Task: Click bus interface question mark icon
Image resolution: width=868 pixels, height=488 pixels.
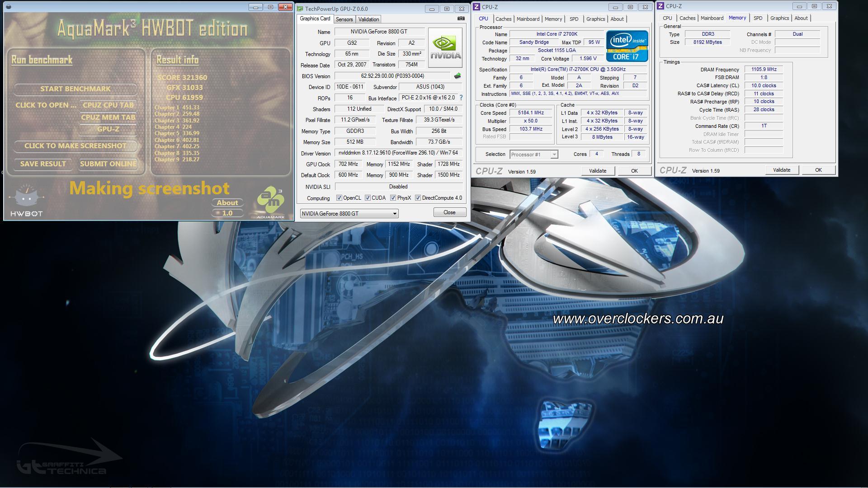Action: coord(461,98)
